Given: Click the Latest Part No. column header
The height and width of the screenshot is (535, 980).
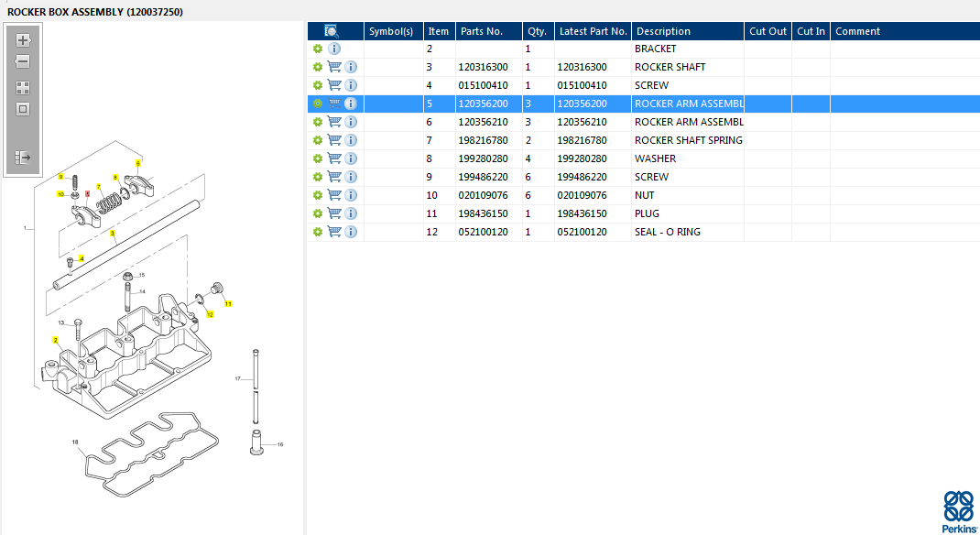Looking at the screenshot, I should 593,31.
